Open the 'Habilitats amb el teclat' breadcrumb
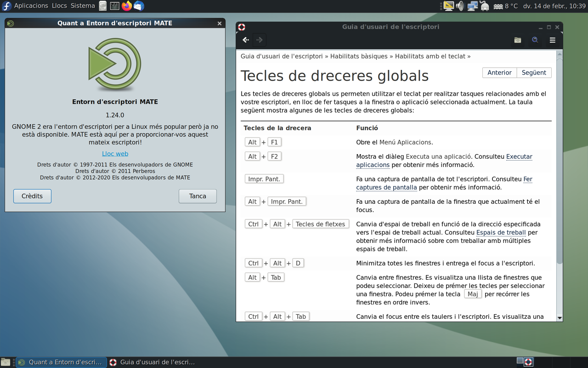This screenshot has width=588, height=368. (430, 56)
